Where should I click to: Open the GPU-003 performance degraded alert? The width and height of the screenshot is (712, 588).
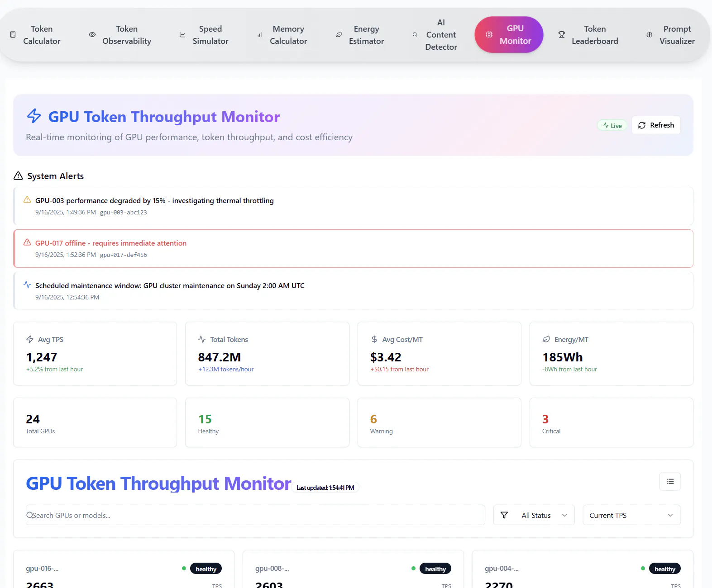[x=354, y=206]
